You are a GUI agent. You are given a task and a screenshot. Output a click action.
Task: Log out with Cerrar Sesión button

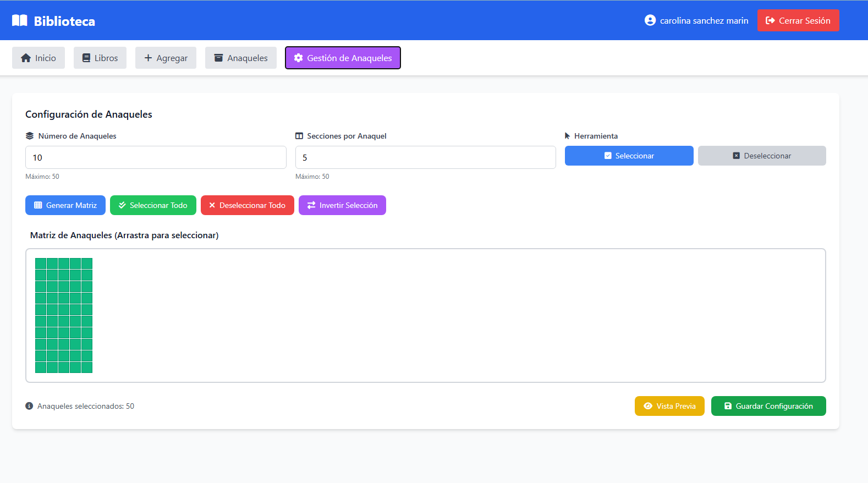[x=798, y=21]
